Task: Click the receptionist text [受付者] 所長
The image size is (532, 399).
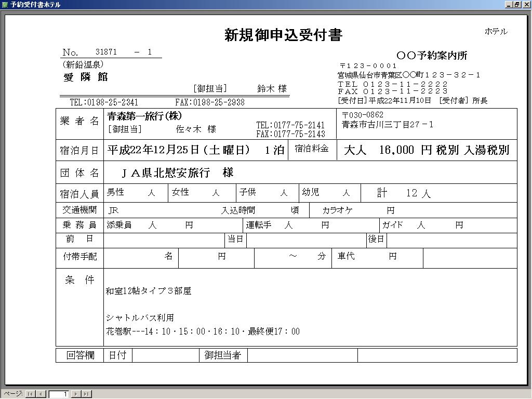Action: point(463,100)
